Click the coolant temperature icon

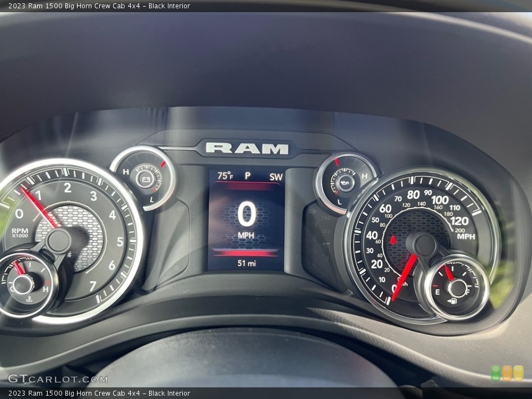[x=29, y=299]
